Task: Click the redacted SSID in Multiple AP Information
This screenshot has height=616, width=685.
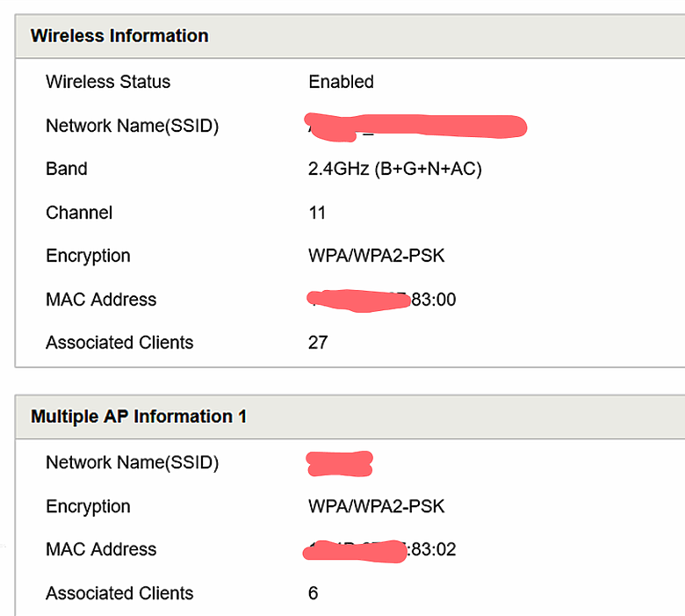Action: click(x=339, y=463)
